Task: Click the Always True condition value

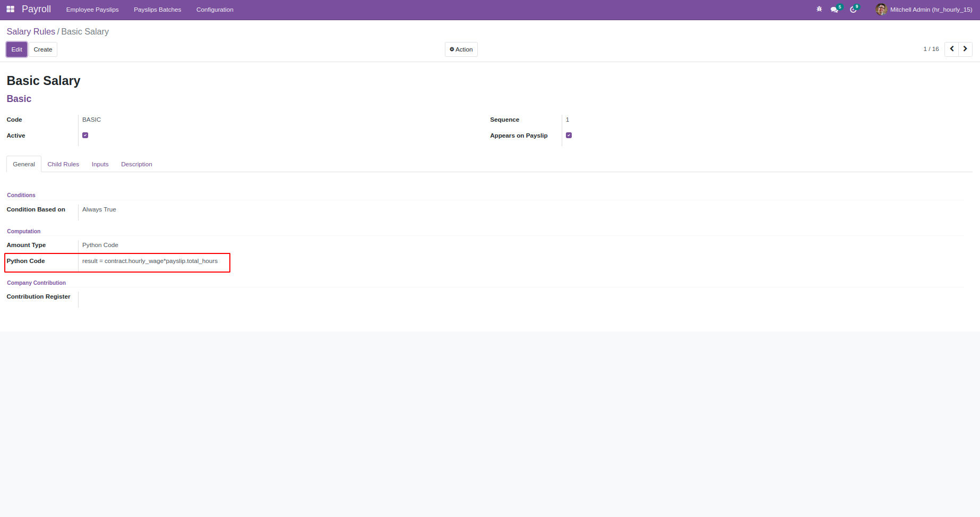Action: tap(99, 209)
